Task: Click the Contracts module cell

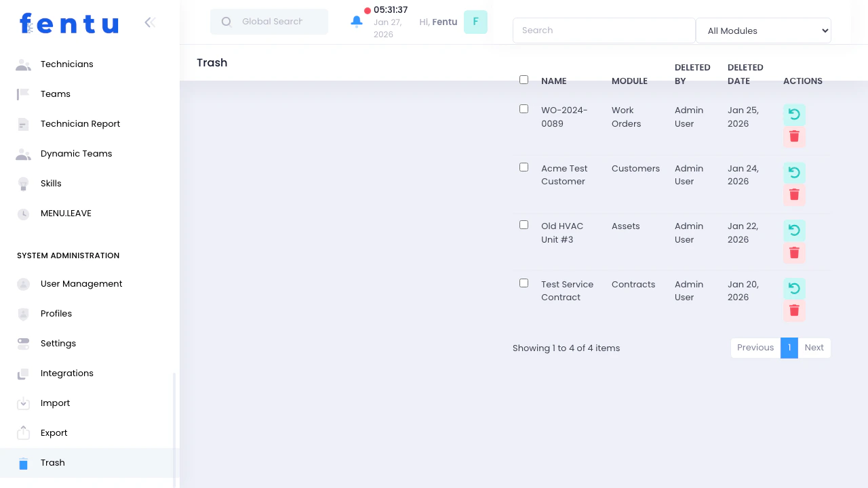Action: click(x=633, y=285)
